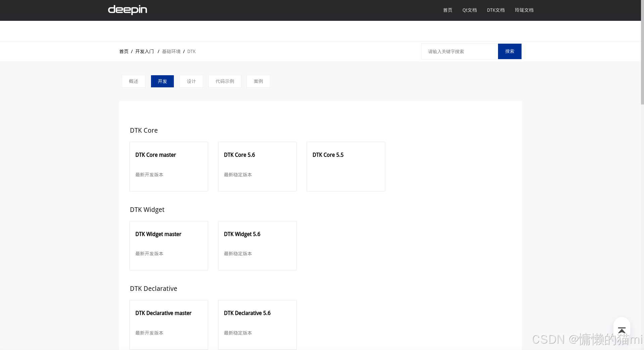Viewport: 644px width, 350px height.
Task: Open 玲珑文档 in the top navigation
Action: (x=524, y=10)
